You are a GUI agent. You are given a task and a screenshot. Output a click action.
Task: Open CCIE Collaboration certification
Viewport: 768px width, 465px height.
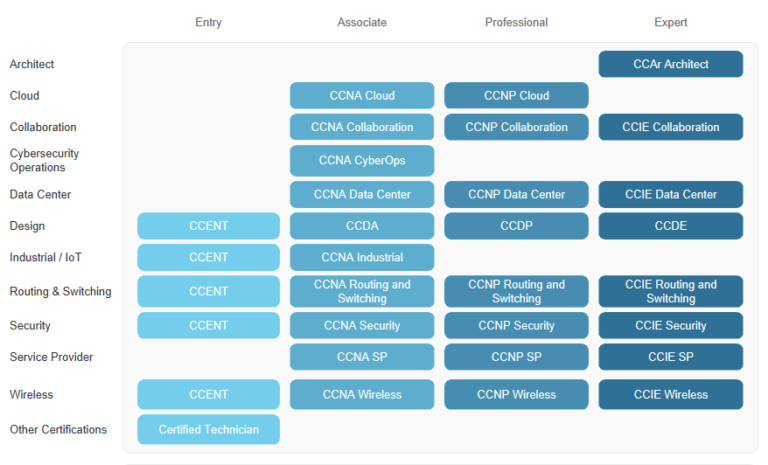(x=671, y=127)
